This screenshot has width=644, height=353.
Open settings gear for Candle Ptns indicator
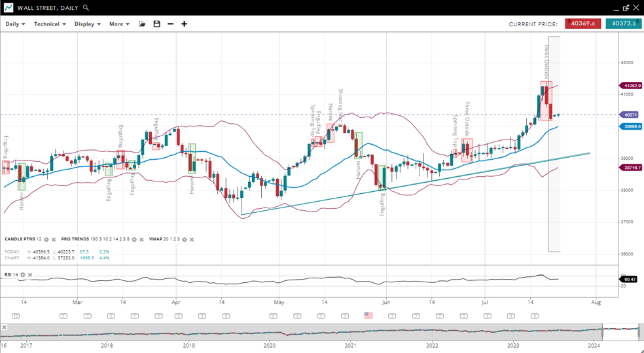(46, 240)
